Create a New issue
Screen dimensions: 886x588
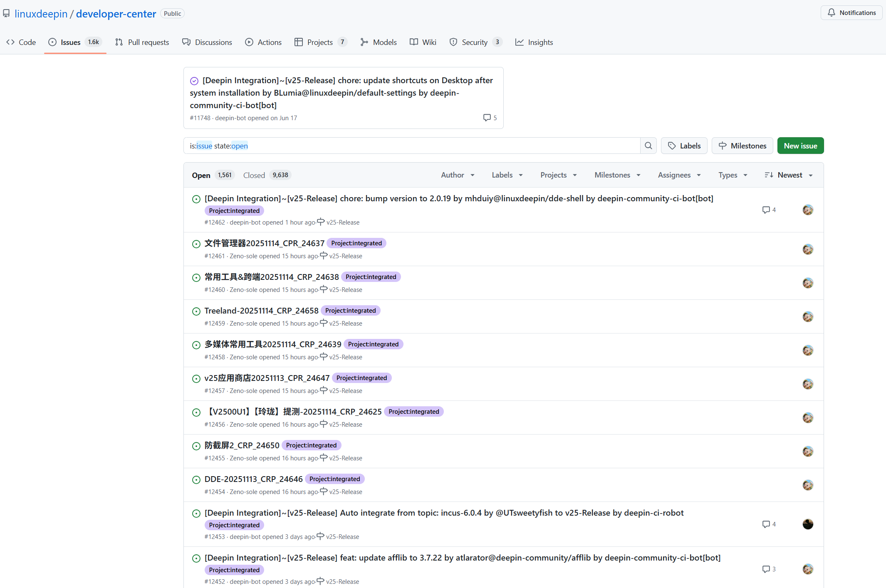click(800, 146)
